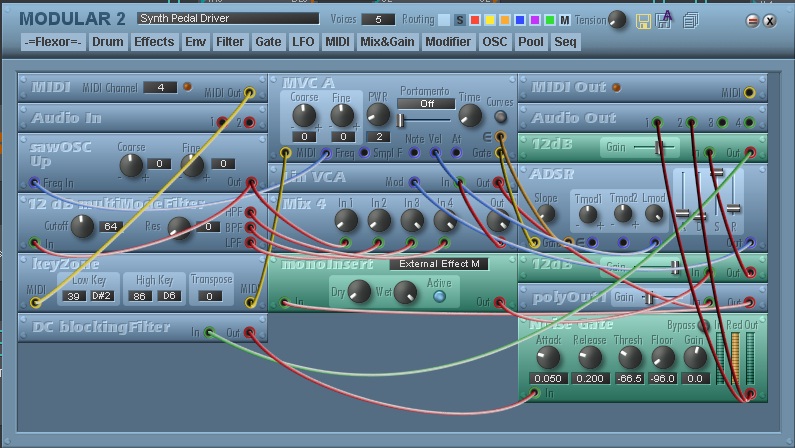Toggle the light-blue Routing square
Screen dimensions: 795x448
[444, 20]
